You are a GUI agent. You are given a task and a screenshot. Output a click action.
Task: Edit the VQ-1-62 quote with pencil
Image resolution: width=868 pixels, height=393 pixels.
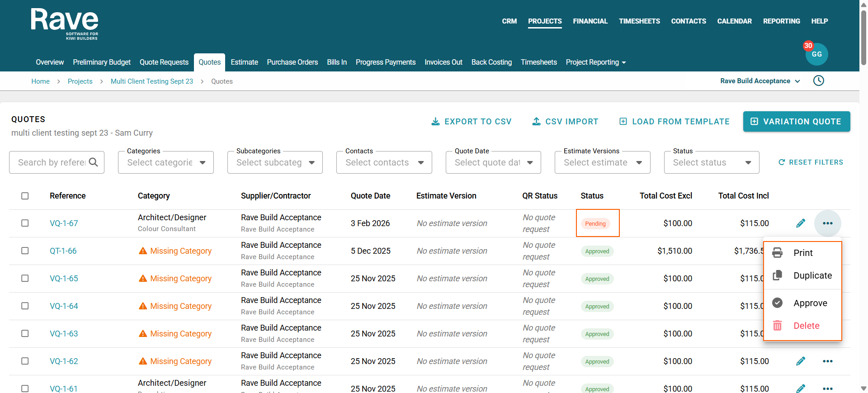point(800,361)
